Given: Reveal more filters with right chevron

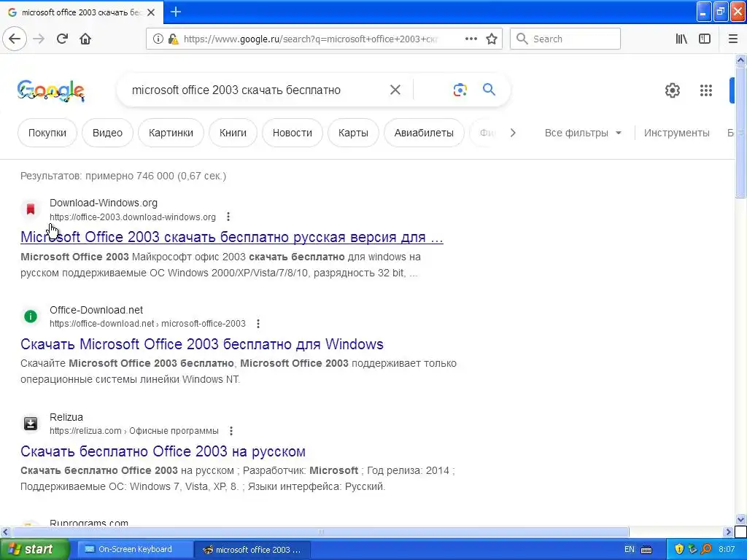Looking at the screenshot, I should pyautogui.click(x=513, y=133).
